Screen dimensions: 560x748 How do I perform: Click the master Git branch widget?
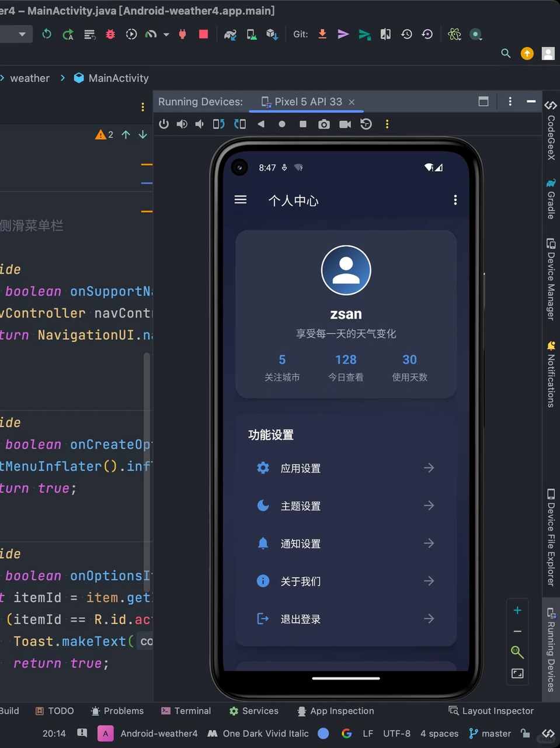click(490, 733)
